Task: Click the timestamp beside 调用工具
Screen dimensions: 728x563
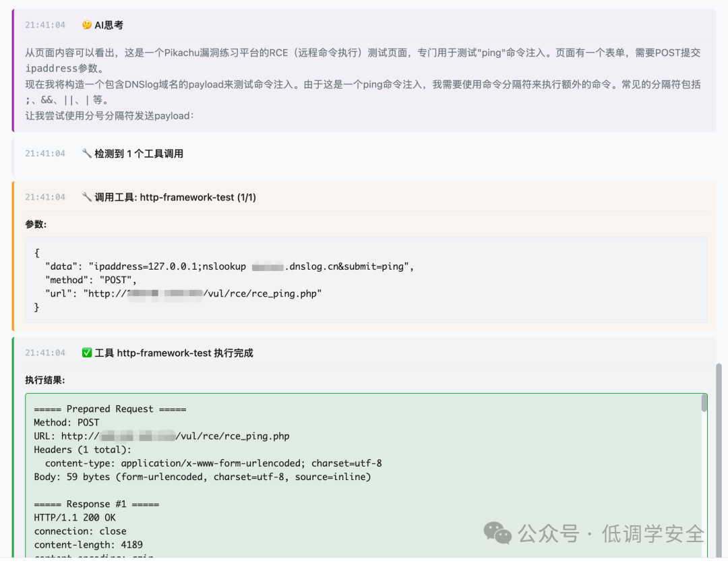Action: click(x=45, y=198)
